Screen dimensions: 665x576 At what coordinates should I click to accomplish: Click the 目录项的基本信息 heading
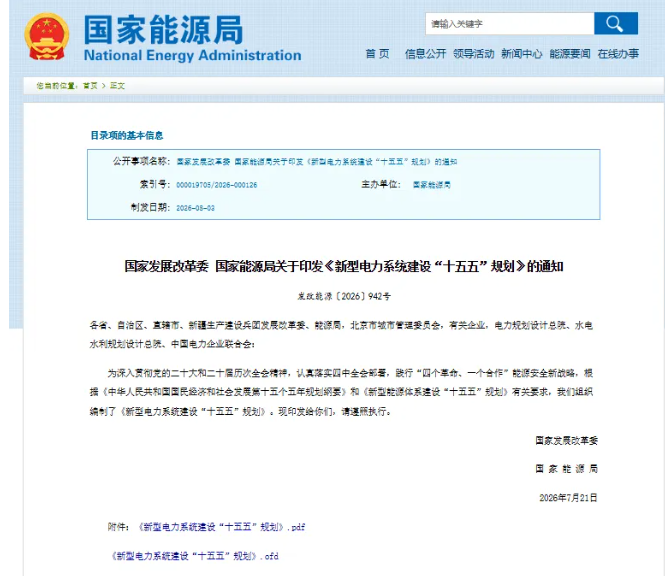[x=127, y=135]
